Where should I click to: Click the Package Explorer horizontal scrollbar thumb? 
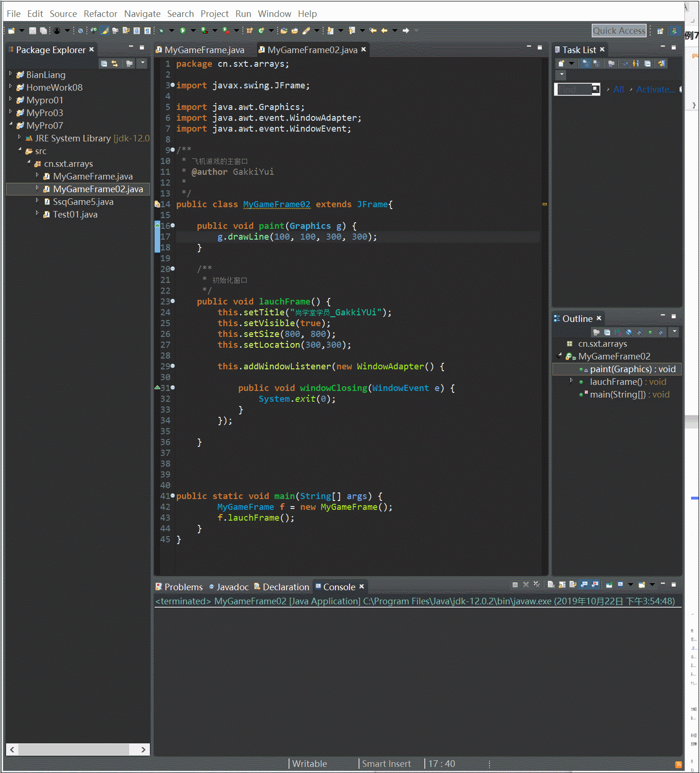point(73,750)
